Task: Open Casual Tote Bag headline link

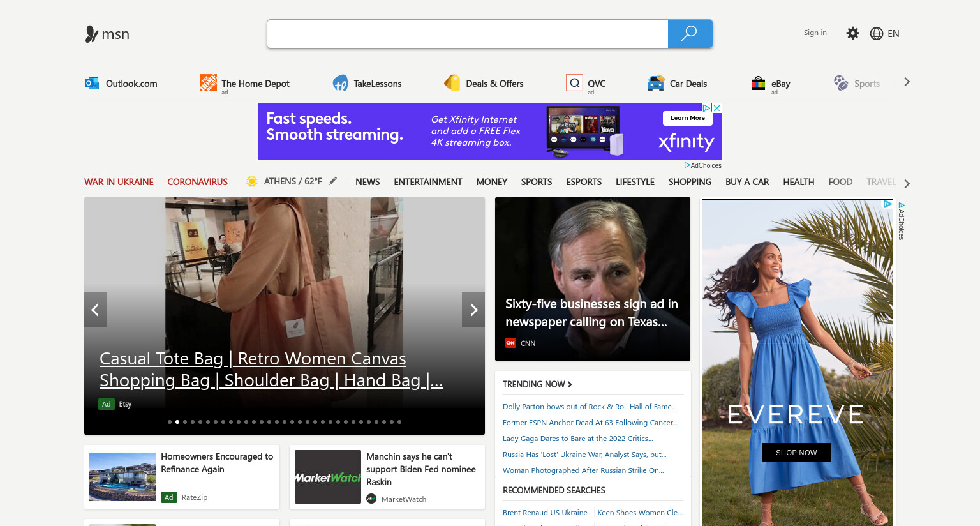Action: tap(271, 370)
